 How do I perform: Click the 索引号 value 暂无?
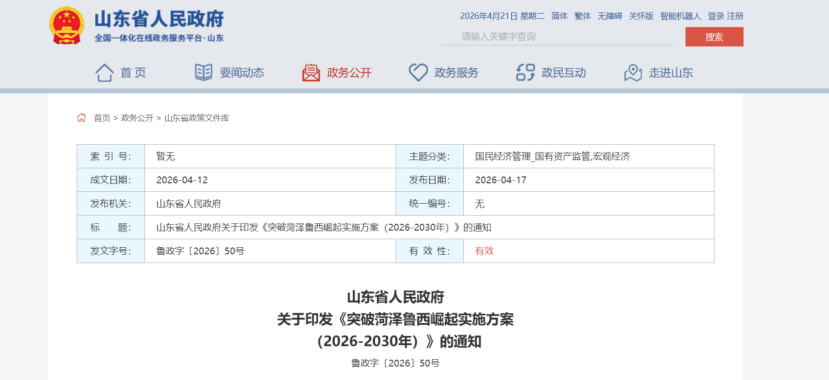pos(165,156)
